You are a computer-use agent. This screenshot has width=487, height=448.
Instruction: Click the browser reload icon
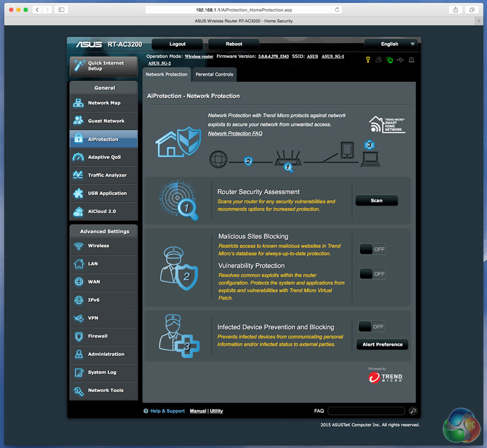[x=337, y=10]
